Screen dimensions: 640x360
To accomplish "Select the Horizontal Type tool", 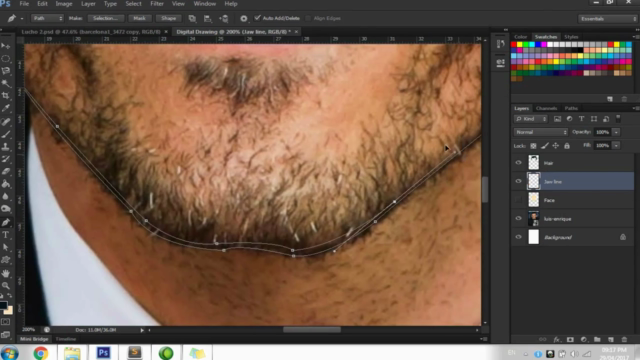I will [6, 235].
